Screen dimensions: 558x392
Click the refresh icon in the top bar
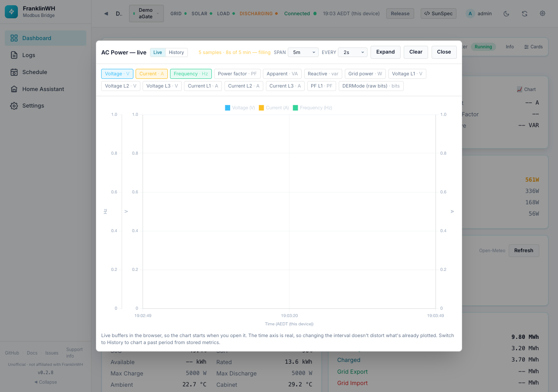point(524,14)
